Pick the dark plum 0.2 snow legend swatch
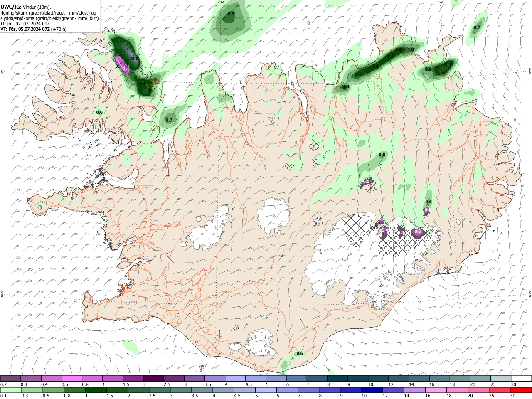The height and width of the screenshot is (399, 532). (x=10, y=378)
